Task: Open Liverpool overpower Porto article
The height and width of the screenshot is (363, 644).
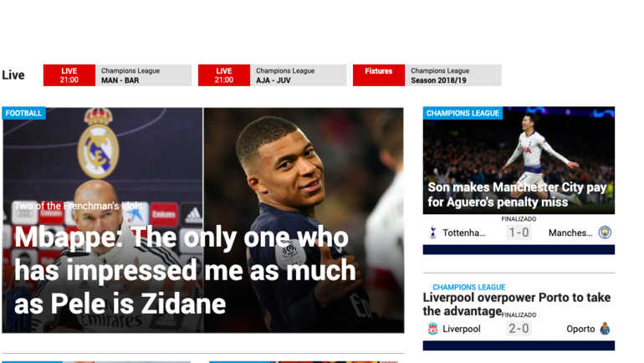Action: (517, 304)
